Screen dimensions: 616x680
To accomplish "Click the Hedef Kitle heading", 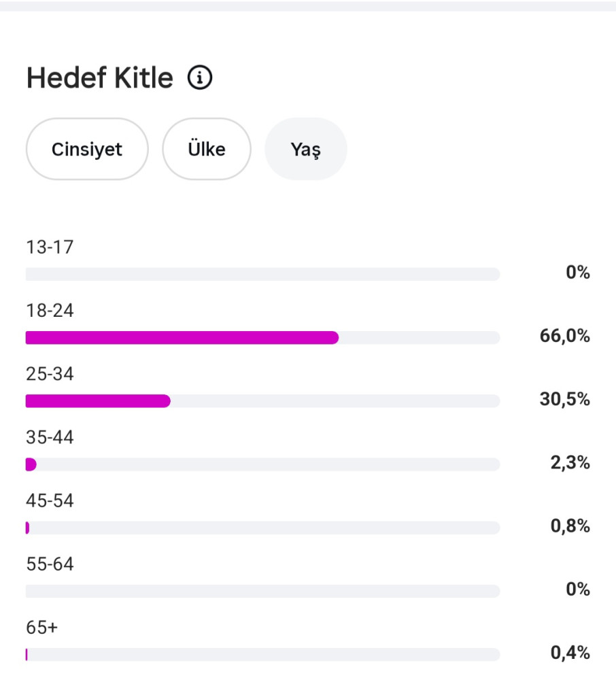I will pos(100,78).
